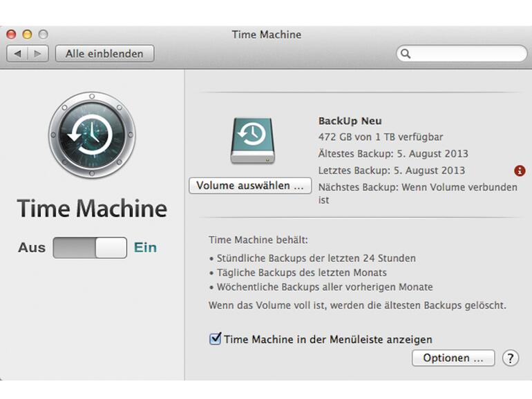
Task: Click the 'Wenn das Volume voll ist' note
Action: click(x=357, y=305)
